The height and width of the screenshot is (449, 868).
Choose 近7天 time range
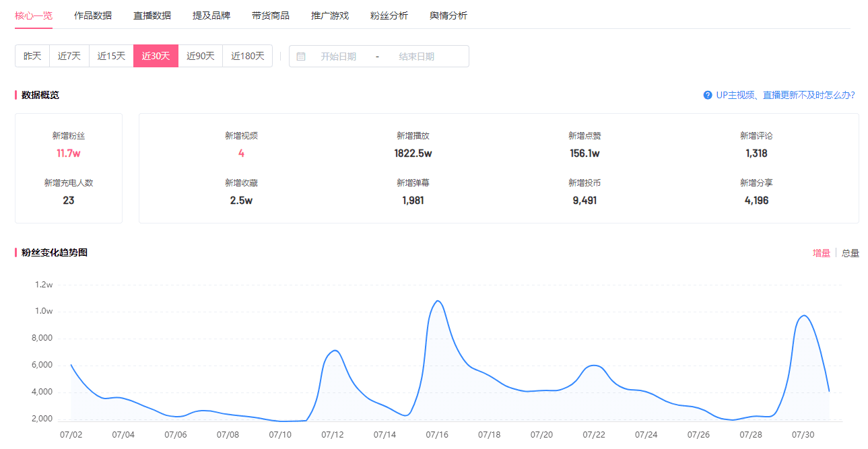pos(69,56)
